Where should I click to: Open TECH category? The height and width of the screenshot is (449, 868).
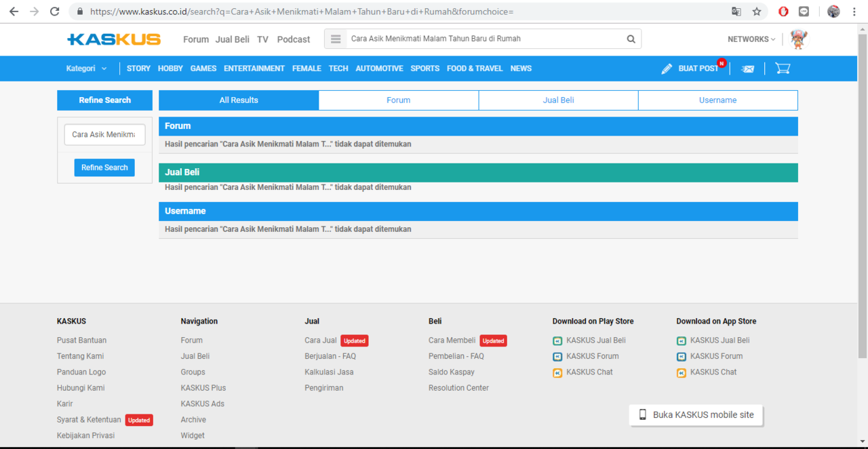click(x=338, y=69)
